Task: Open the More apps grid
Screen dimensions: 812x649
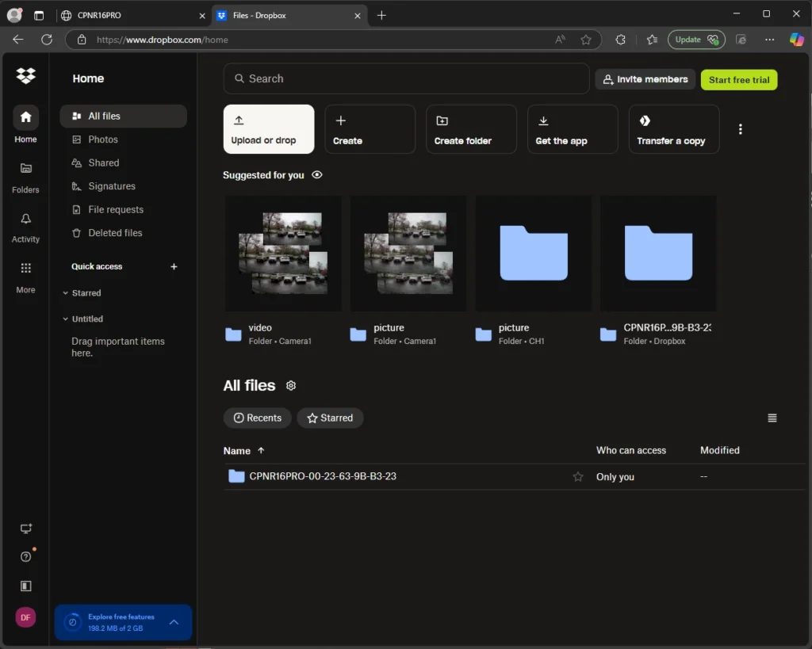Action: pyautogui.click(x=25, y=278)
